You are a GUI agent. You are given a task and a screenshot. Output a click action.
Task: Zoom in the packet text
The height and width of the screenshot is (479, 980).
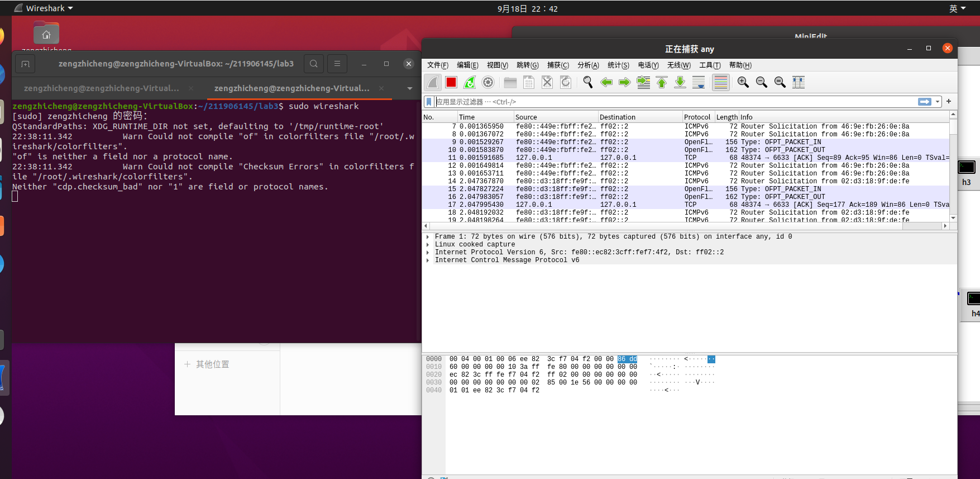click(x=743, y=82)
